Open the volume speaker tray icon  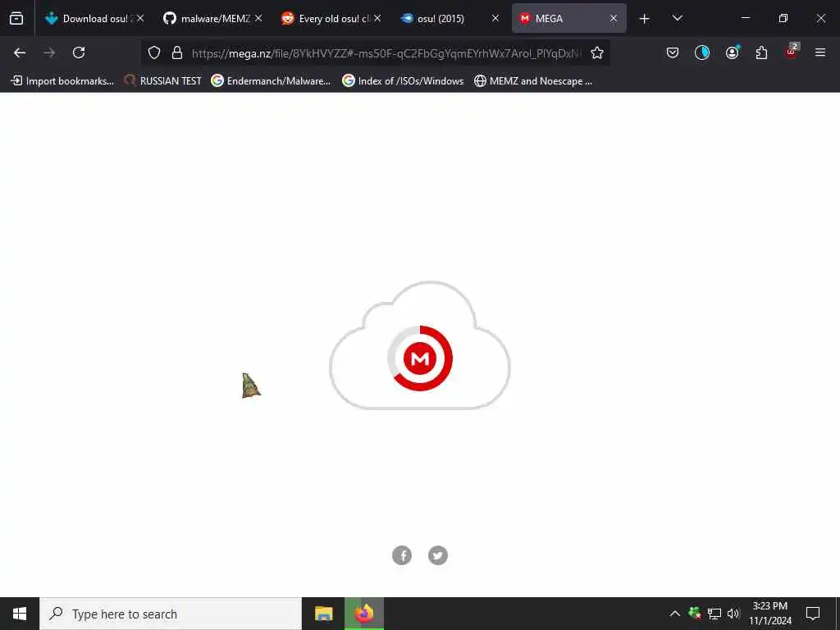[x=733, y=614]
